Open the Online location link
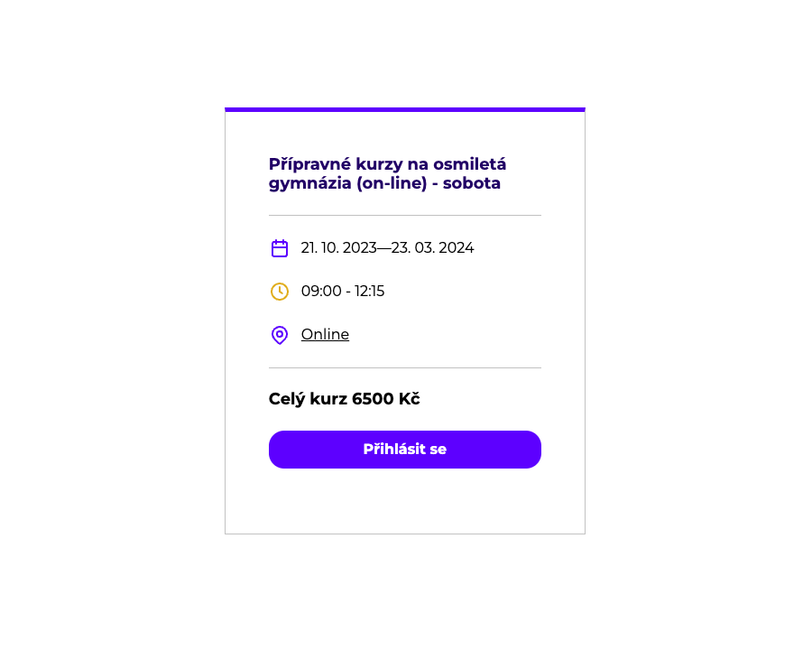Viewport: 812px width, 650px height. 325,334
